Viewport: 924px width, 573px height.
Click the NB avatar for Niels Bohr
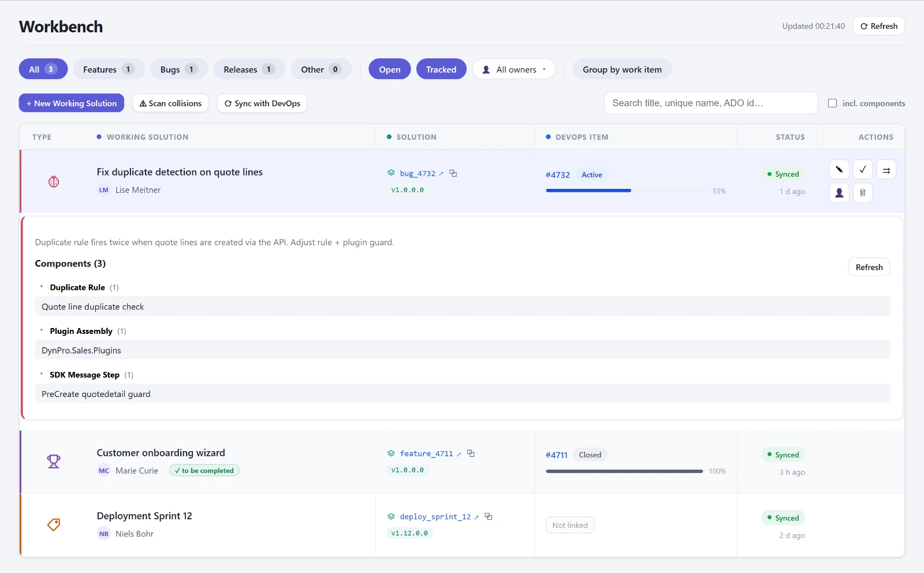coord(104,534)
